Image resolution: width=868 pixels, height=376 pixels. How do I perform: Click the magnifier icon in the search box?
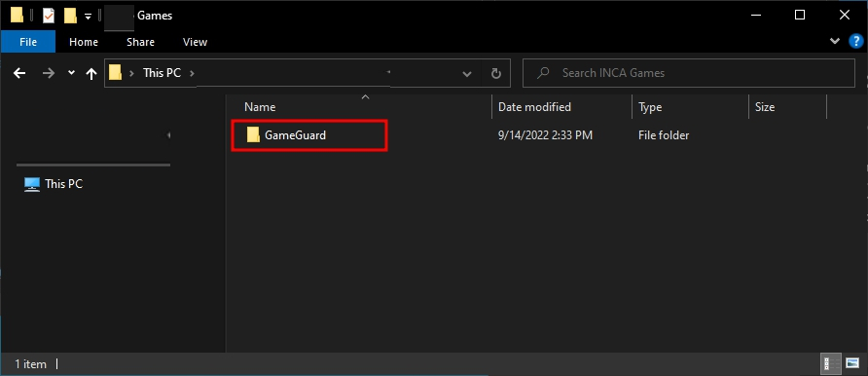544,72
